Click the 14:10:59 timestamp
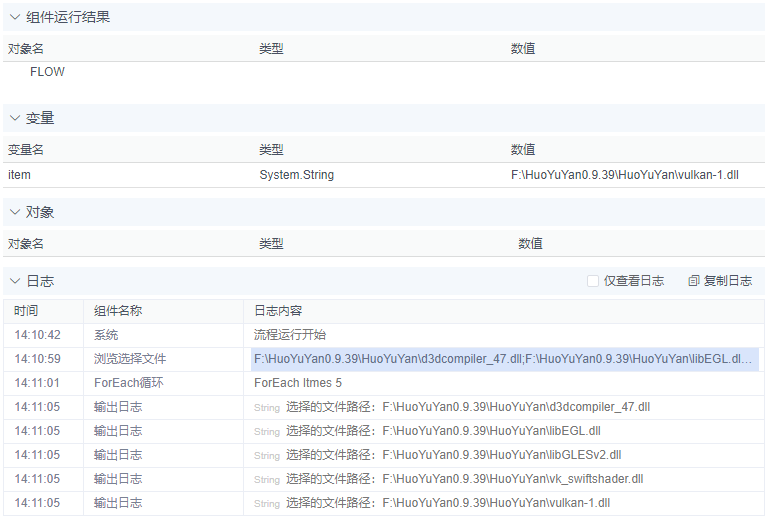 [37, 359]
